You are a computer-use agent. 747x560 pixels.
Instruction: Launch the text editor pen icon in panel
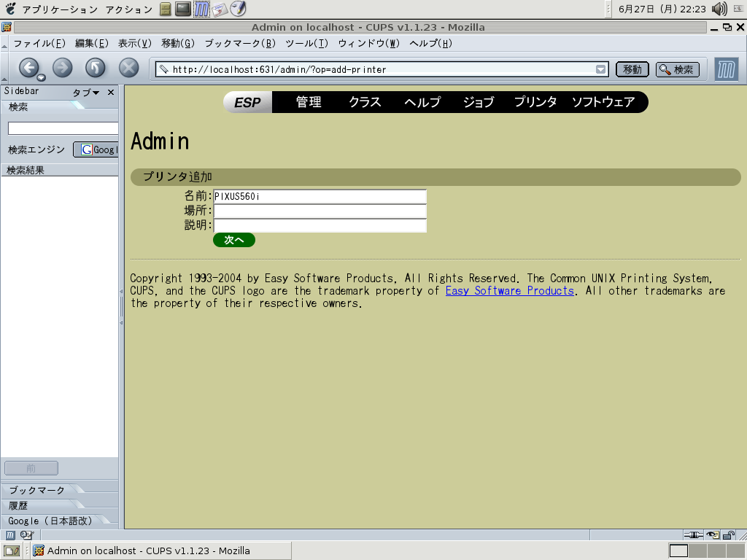[x=239, y=9]
